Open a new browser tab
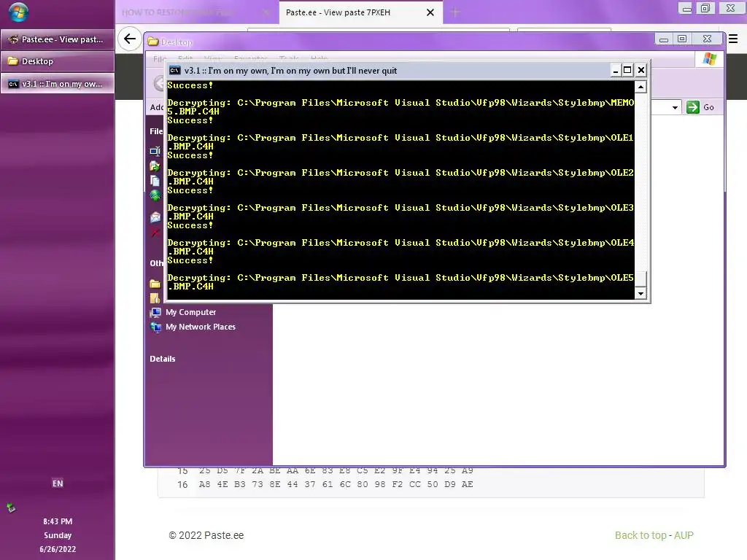 coord(455,12)
